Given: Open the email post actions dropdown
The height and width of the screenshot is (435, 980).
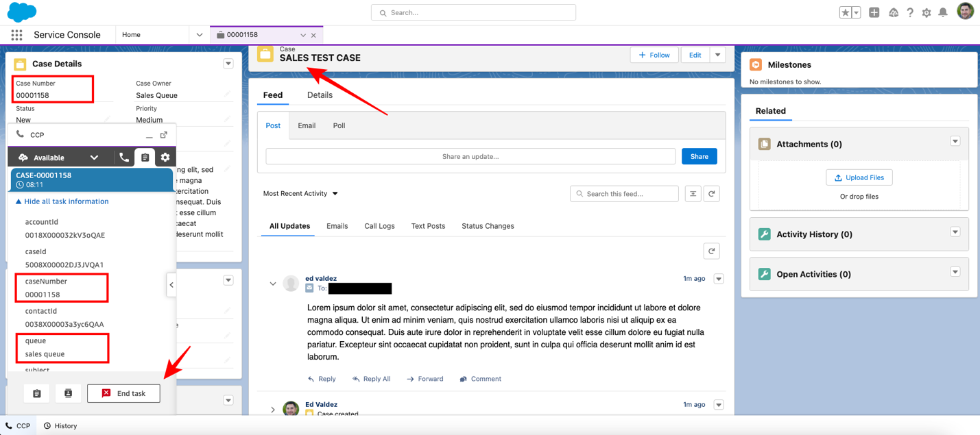Looking at the screenshot, I should 719,279.
